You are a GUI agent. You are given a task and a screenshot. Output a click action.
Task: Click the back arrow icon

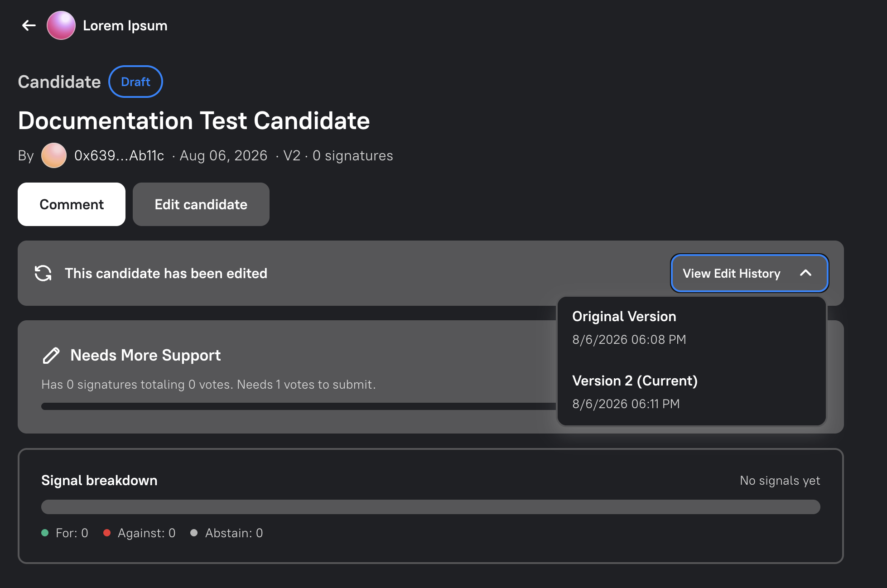29,25
